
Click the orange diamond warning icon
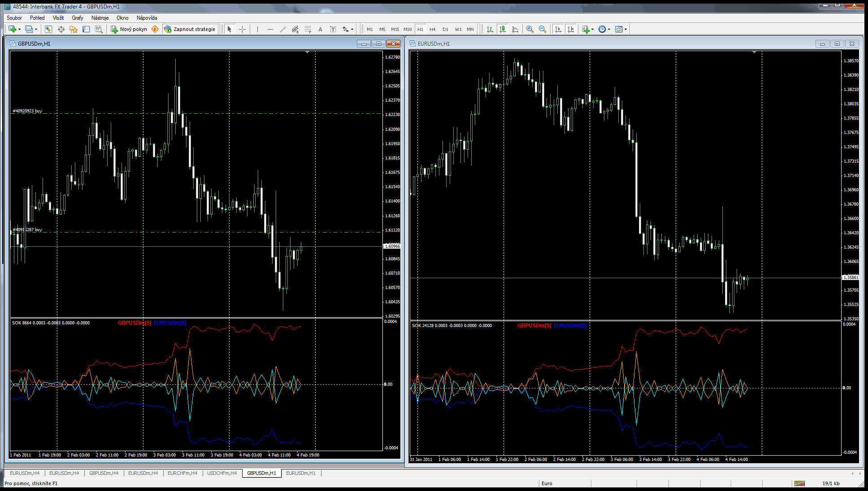155,29
